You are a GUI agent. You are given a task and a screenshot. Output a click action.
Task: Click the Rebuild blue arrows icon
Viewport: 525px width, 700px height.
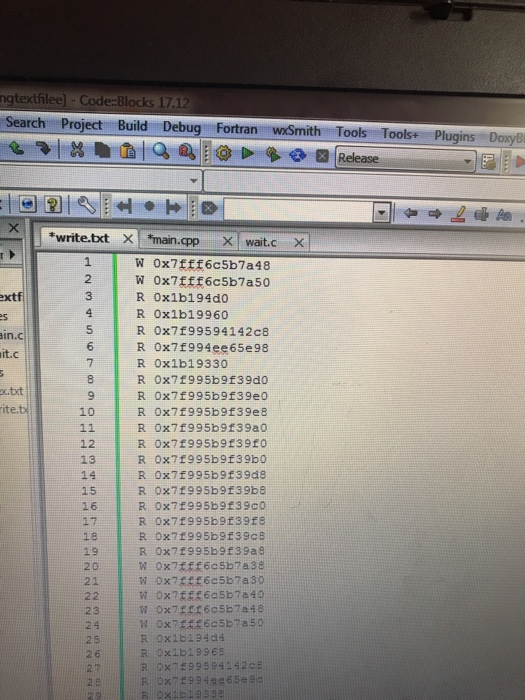pos(298,155)
